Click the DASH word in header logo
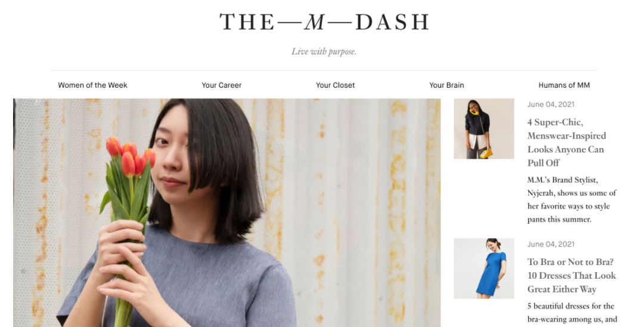The width and height of the screenshot is (644, 327). (x=392, y=22)
